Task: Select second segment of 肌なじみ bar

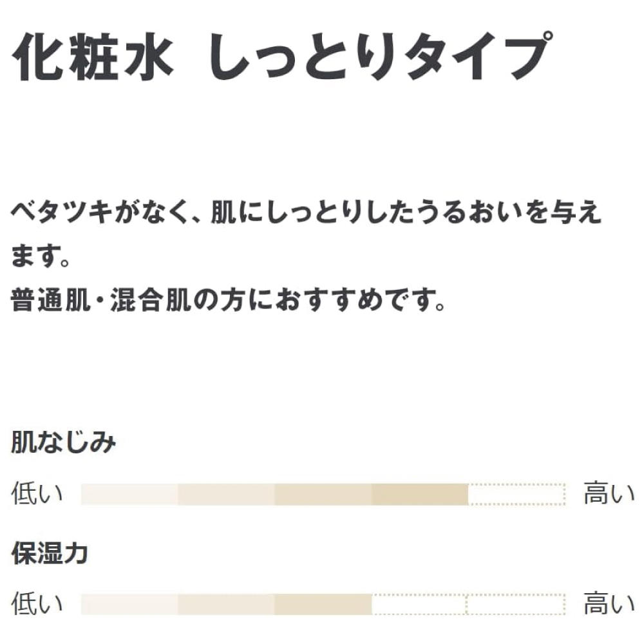Action: coord(226,495)
